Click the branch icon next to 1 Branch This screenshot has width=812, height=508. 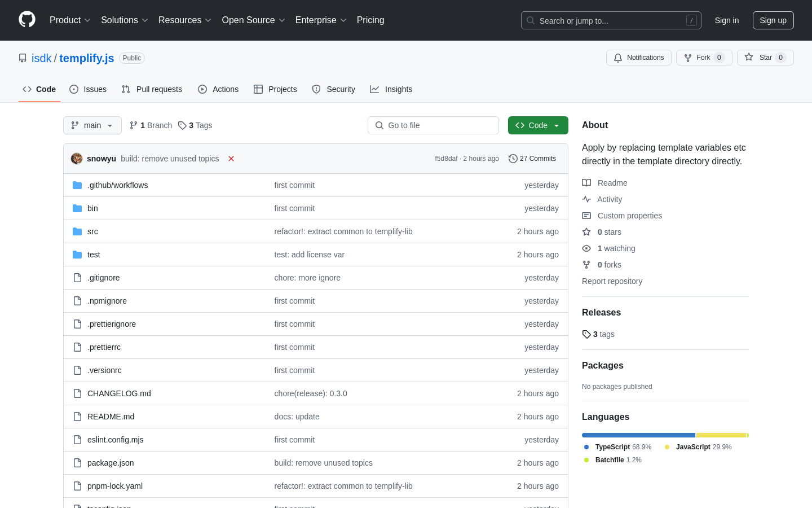[134, 125]
